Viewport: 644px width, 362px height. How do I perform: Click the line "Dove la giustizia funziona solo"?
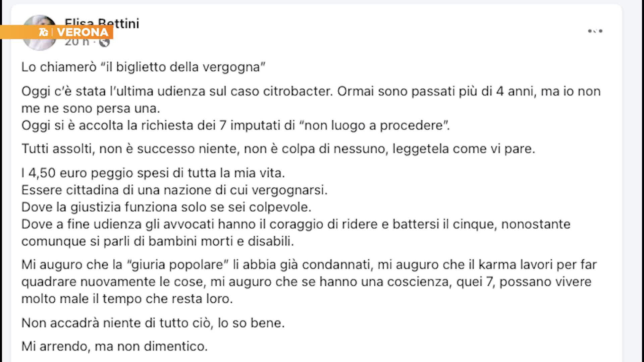166,207
